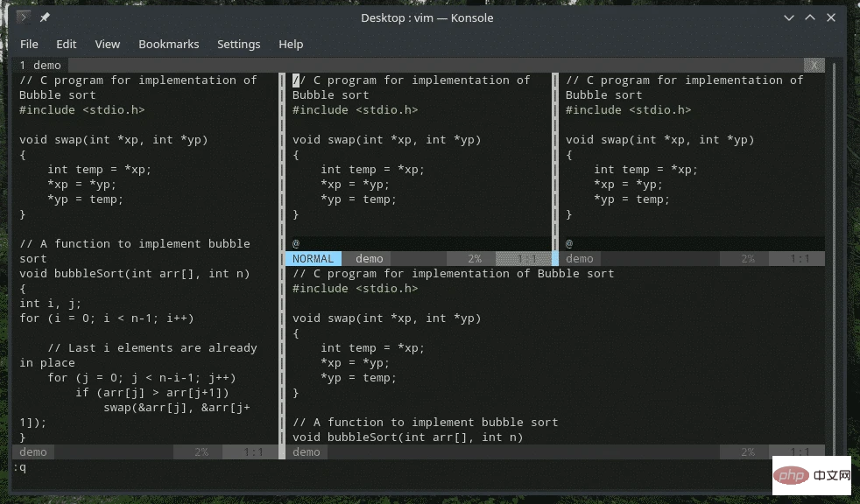This screenshot has height=504, width=860.
Task: Open the File menu
Action: pyautogui.click(x=29, y=44)
